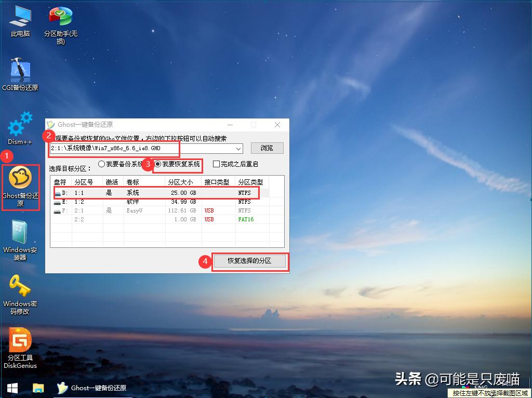Screen dimensions: 532x398
Task: Expand the language selector in system tray
Action: (x=481, y=388)
